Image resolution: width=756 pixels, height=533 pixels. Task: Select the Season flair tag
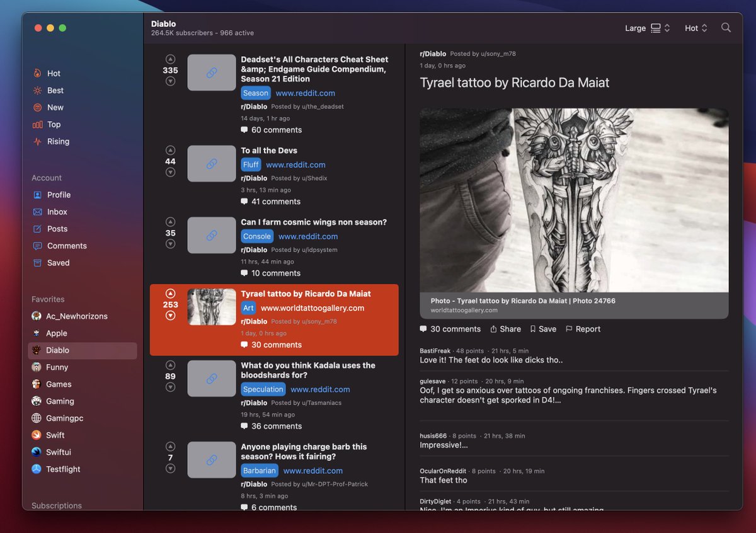click(256, 93)
